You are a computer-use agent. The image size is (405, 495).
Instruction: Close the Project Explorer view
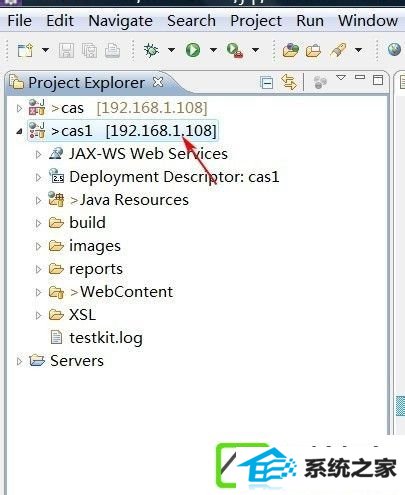[158, 82]
